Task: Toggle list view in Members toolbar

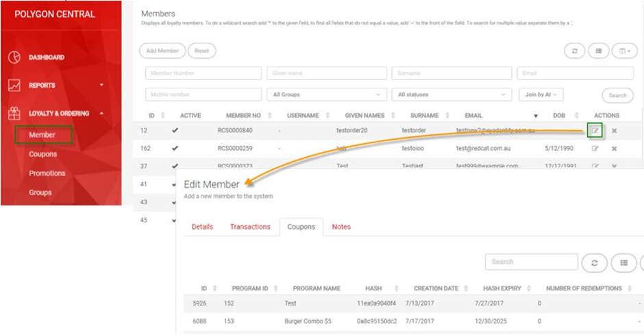Action: coord(598,51)
